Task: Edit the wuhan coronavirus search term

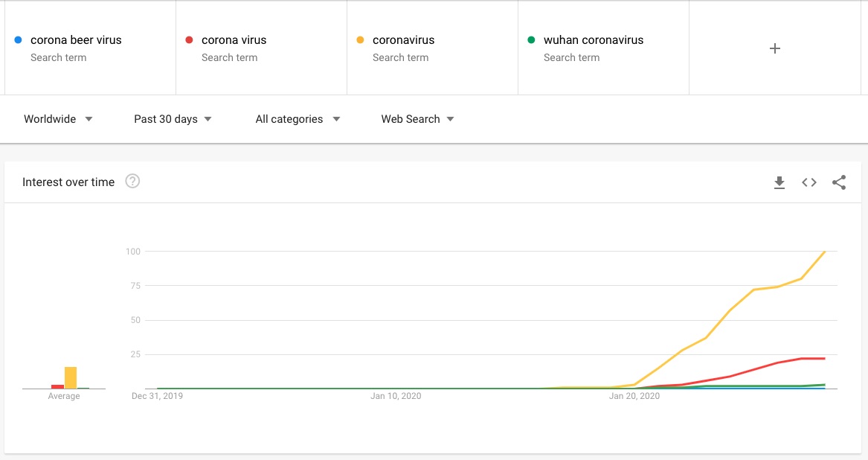Action: [x=594, y=40]
